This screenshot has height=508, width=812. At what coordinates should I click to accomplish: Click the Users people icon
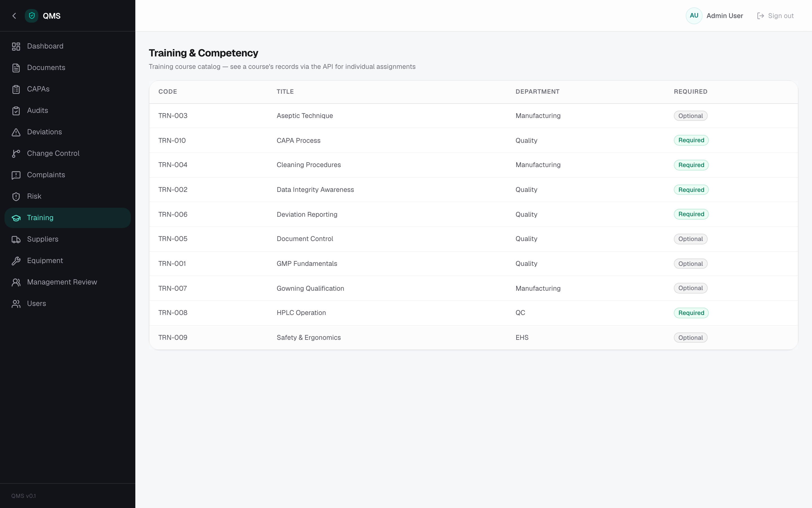(x=16, y=304)
